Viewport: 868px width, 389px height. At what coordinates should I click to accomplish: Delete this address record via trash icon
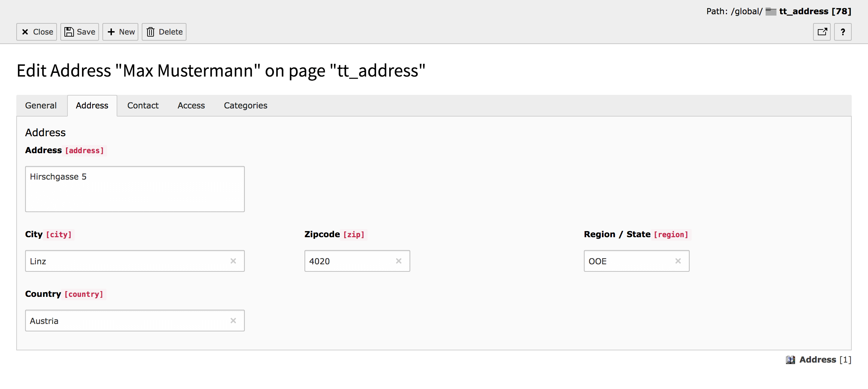164,32
